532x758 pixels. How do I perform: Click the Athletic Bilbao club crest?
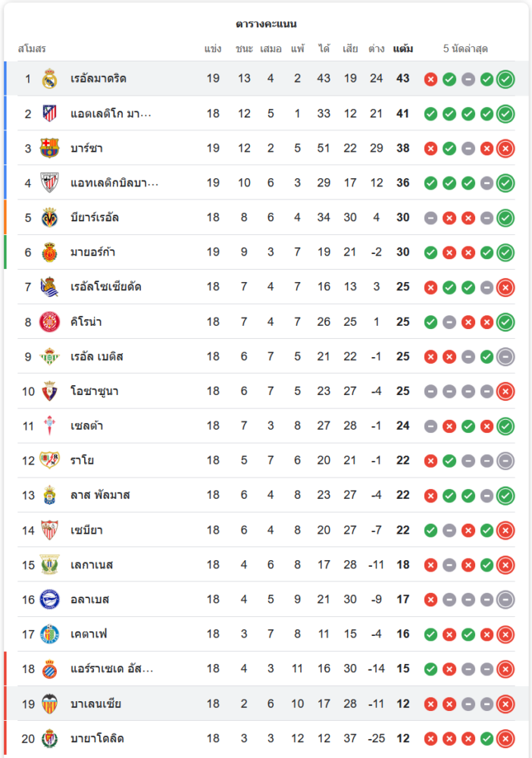[49, 183]
